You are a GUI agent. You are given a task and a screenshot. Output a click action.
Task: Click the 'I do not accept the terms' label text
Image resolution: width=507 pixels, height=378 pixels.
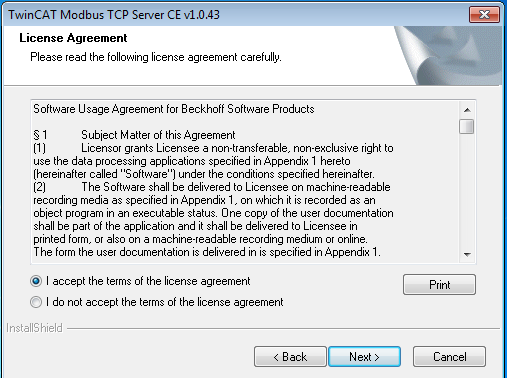pos(165,302)
